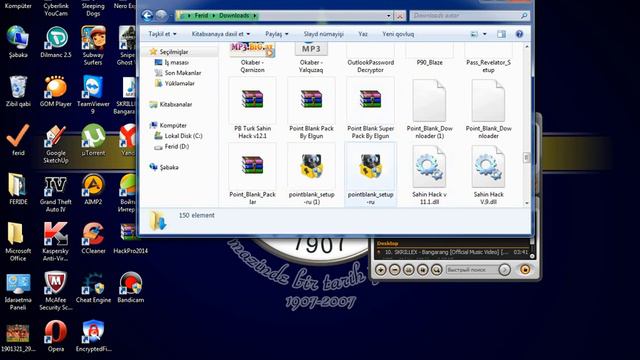Select the Sahin Hack v 11.1.dll file

pos(429,175)
